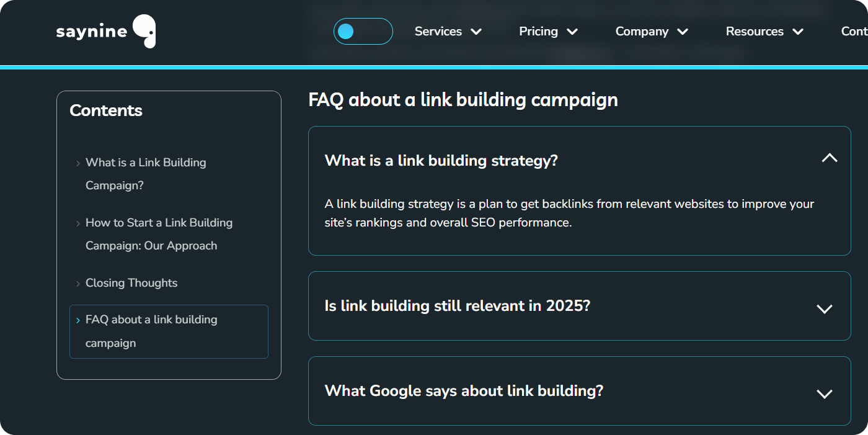This screenshot has height=435, width=868.
Task: Click the saynine logo icon
Action: click(x=144, y=31)
